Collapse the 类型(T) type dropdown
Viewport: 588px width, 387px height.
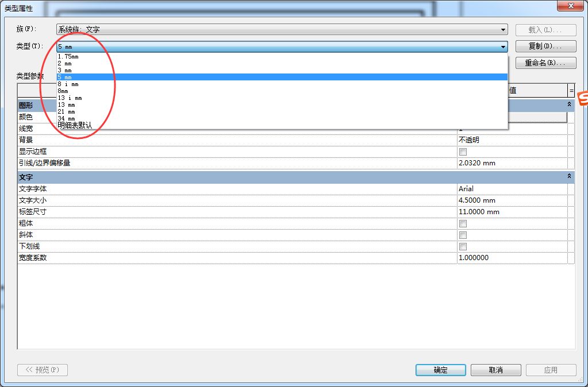tap(504, 47)
